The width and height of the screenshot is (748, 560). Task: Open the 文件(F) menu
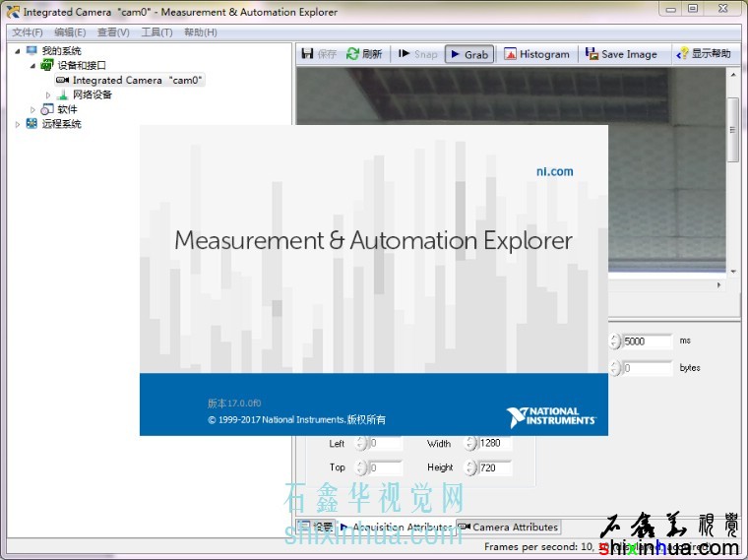coord(28,32)
